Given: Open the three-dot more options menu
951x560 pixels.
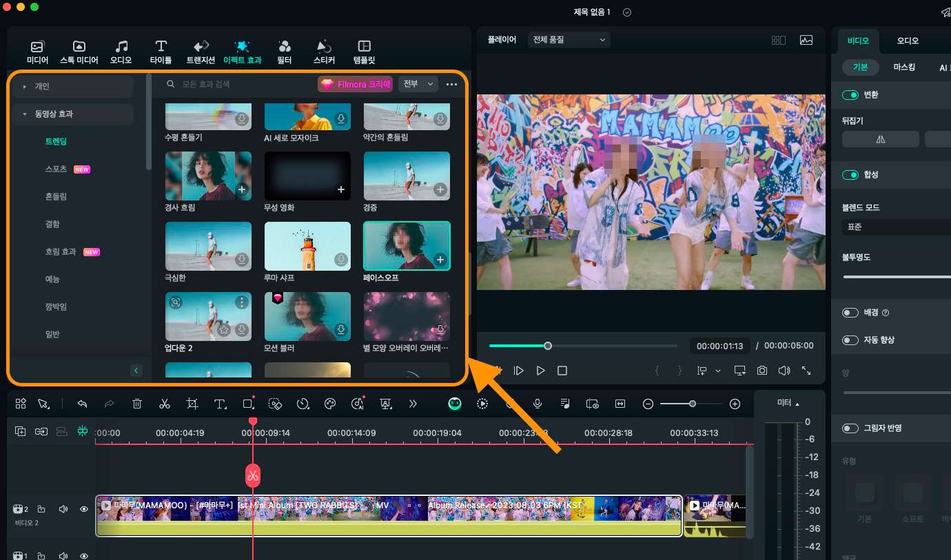Looking at the screenshot, I should pyautogui.click(x=452, y=84).
